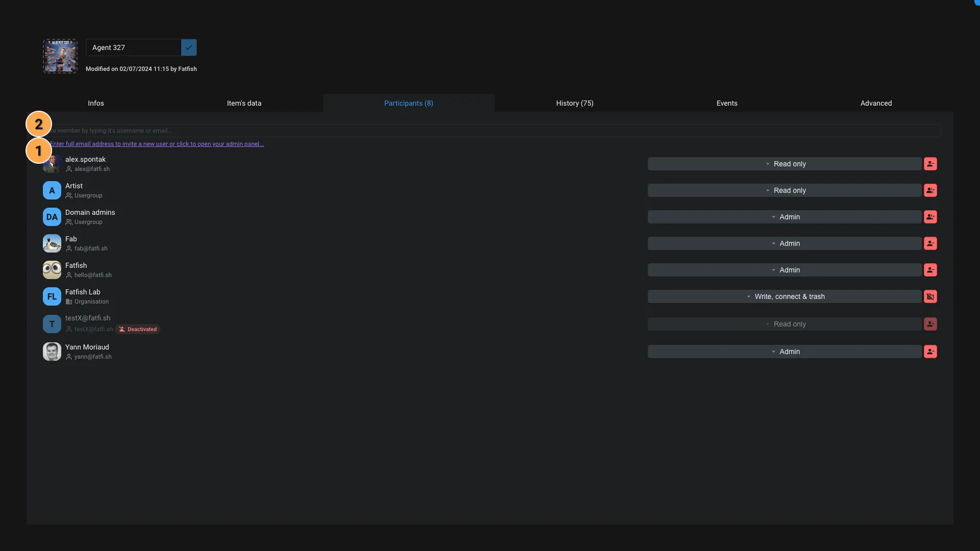The width and height of the screenshot is (980, 551).
Task: Remove alex.spontak from participants
Action: tap(930, 164)
